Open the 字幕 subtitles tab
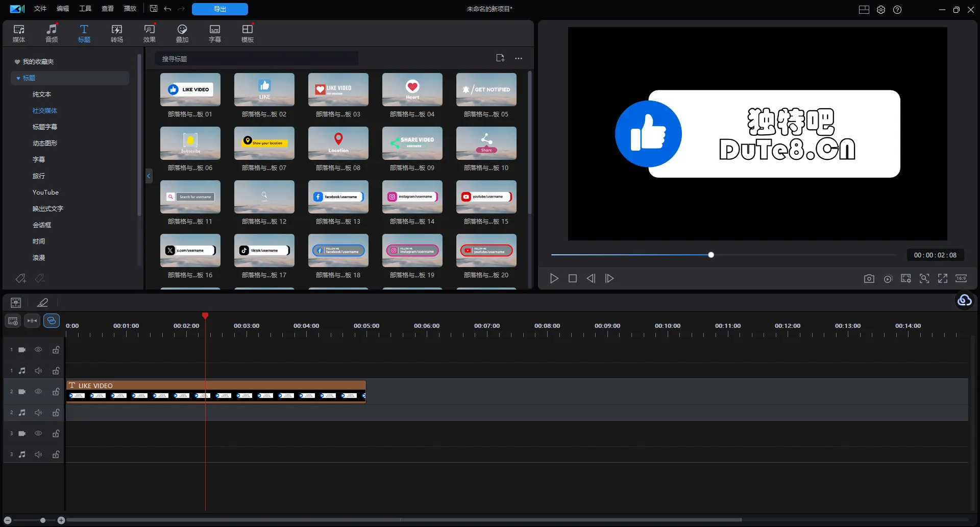The height and width of the screenshot is (527, 980). (215, 33)
